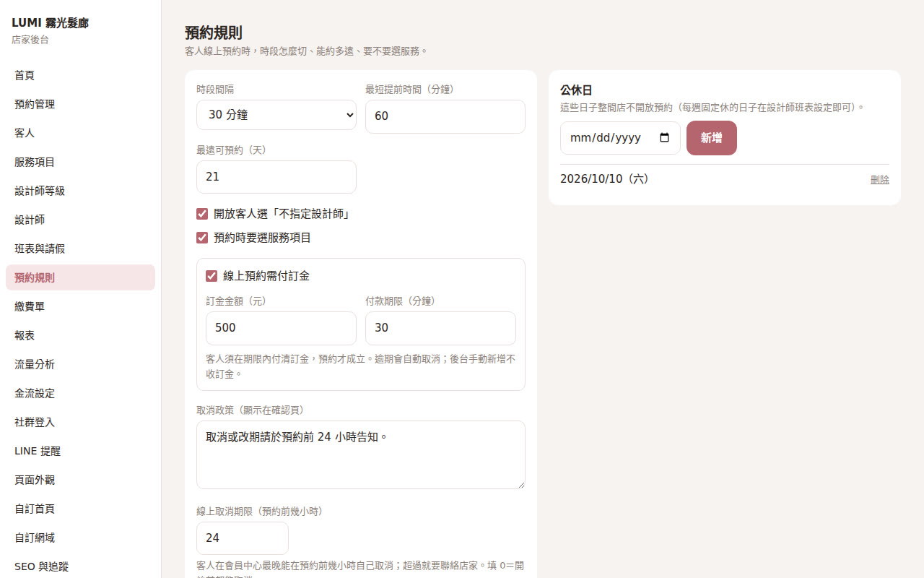Open 金流設定 in sidebar
This screenshot has width=924, height=578.
pos(80,393)
